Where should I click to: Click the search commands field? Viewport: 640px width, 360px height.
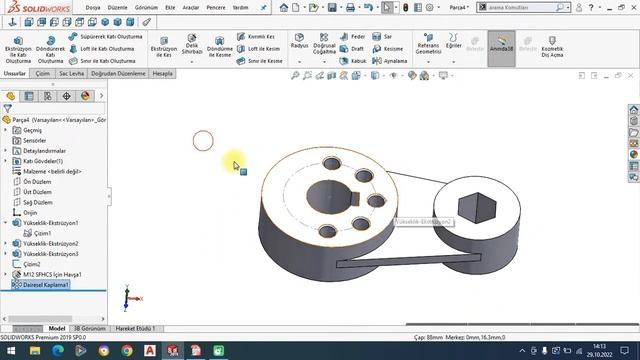(522, 7)
